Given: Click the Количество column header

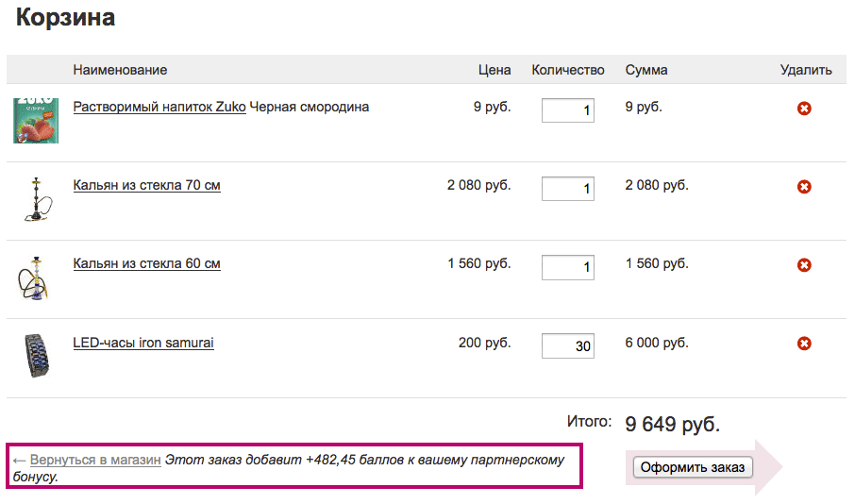Looking at the screenshot, I should click(x=567, y=70).
